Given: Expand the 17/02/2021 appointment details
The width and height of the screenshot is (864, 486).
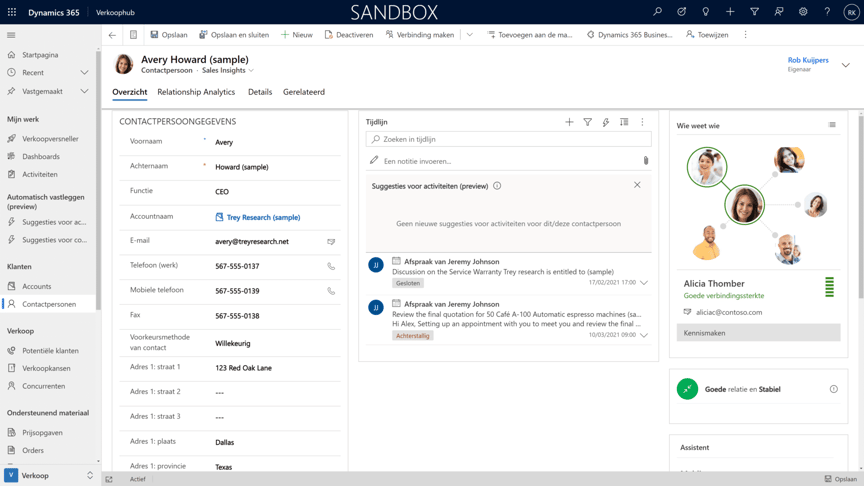Looking at the screenshot, I should (x=644, y=283).
